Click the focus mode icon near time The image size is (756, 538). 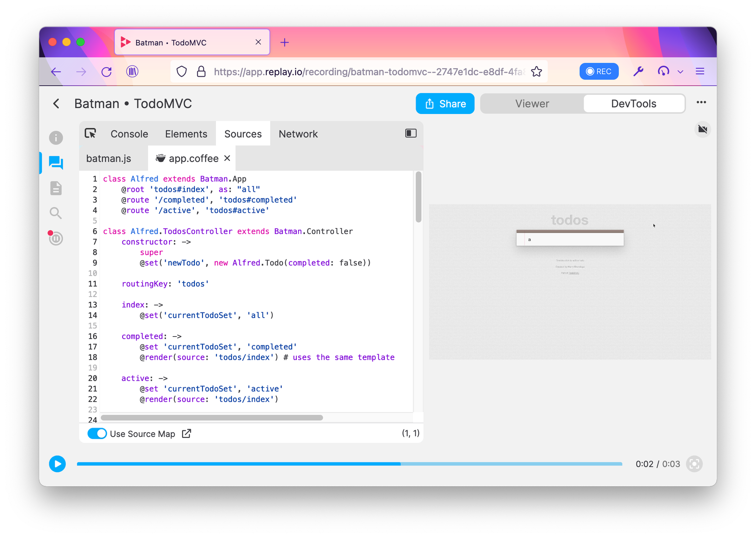click(x=694, y=464)
